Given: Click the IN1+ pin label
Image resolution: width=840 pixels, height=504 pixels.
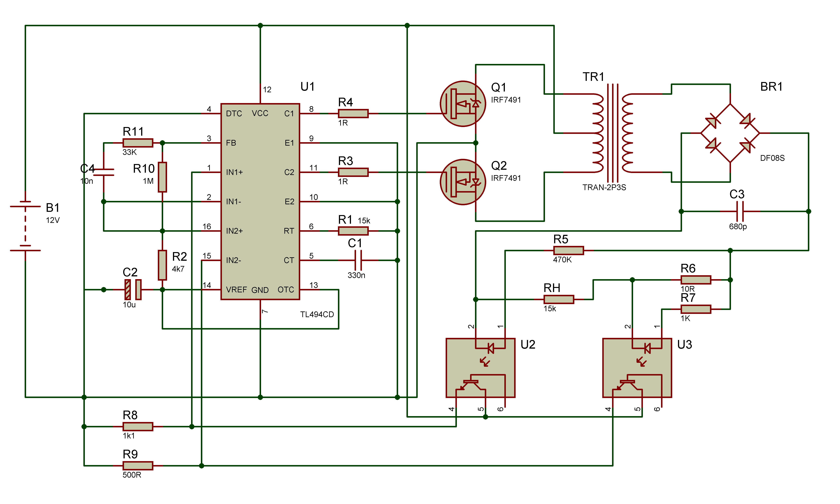Looking at the screenshot, I should [234, 172].
